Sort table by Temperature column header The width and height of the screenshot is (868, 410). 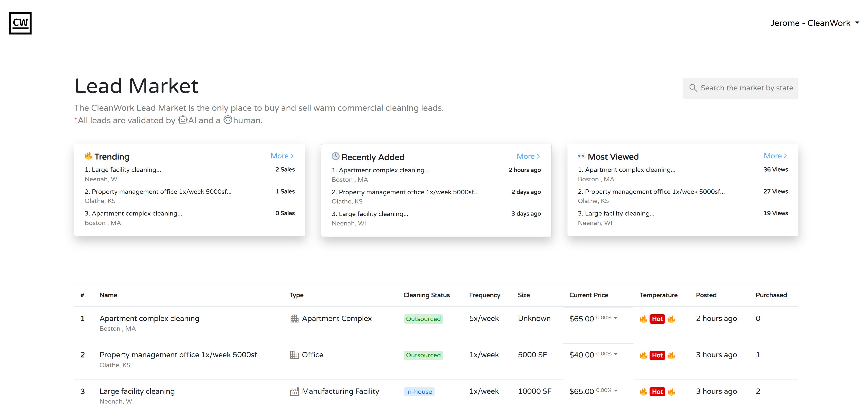pos(658,295)
